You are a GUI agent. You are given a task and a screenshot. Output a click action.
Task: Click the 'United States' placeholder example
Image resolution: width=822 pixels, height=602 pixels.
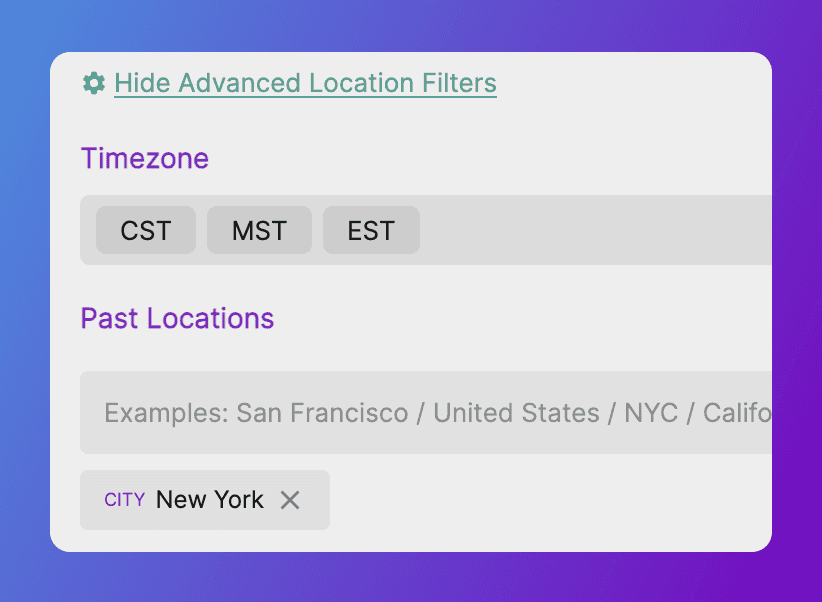(x=514, y=413)
